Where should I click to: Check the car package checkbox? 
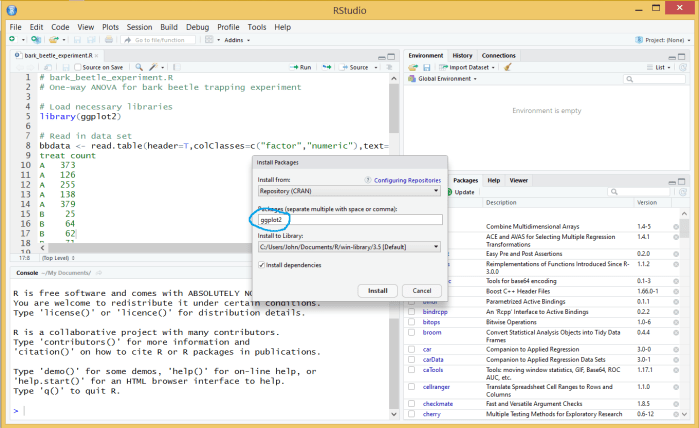click(x=411, y=349)
